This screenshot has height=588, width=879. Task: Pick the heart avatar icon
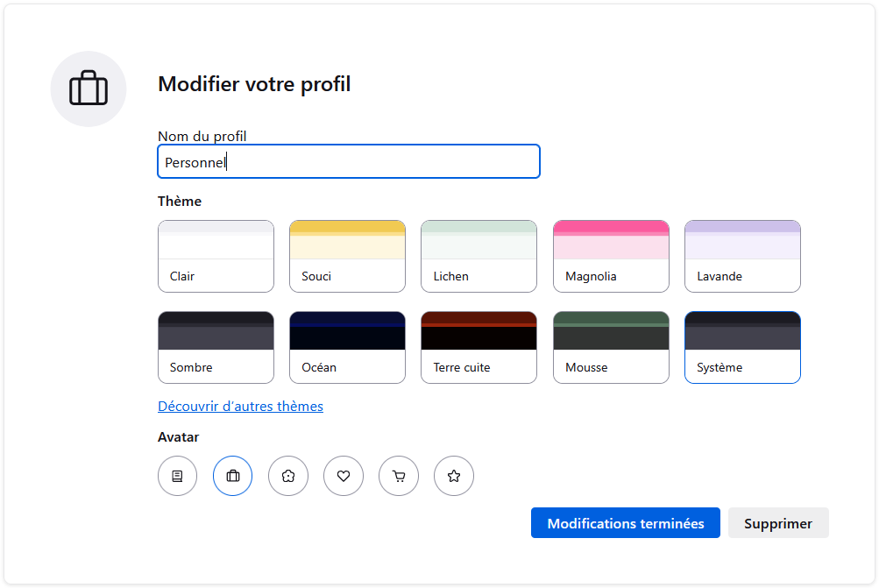click(343, 476)
